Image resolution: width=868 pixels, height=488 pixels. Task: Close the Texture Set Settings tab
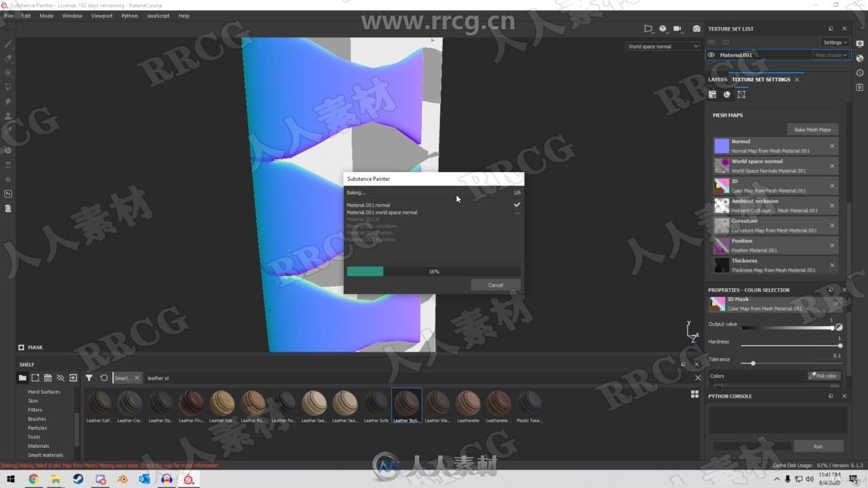[x=797, y=79]
